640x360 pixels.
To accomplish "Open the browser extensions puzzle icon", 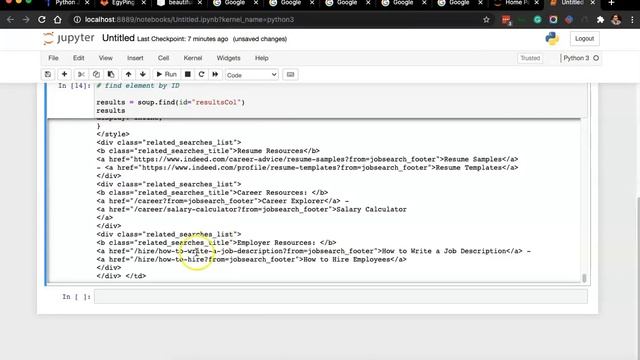I will 600,20.
